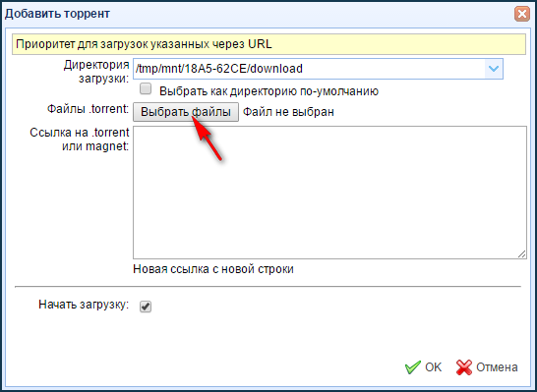The height and width of the screenshot is (392, 537).
Task: Uncheck the Начать загрузку checkbox
Action: (x=146, y=307)
